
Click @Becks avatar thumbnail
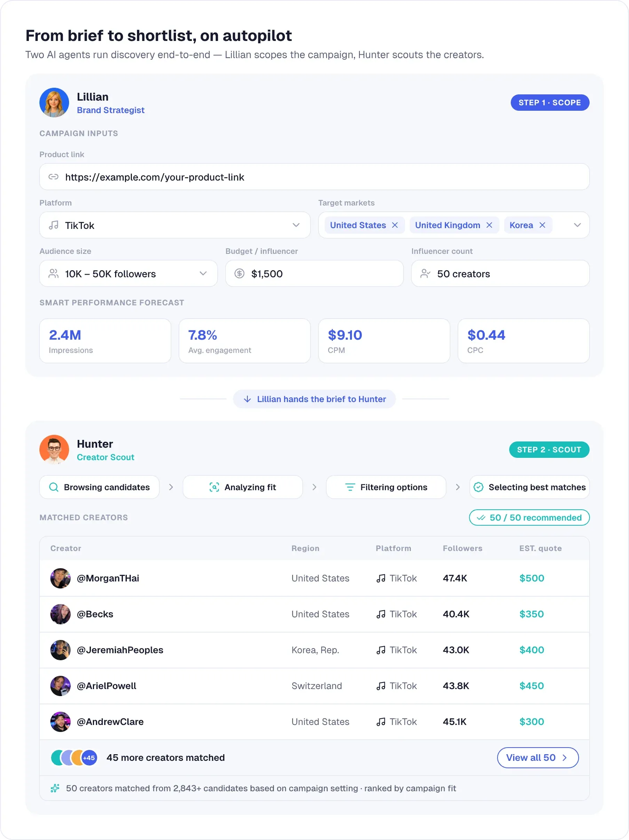[x=60, y=614]
